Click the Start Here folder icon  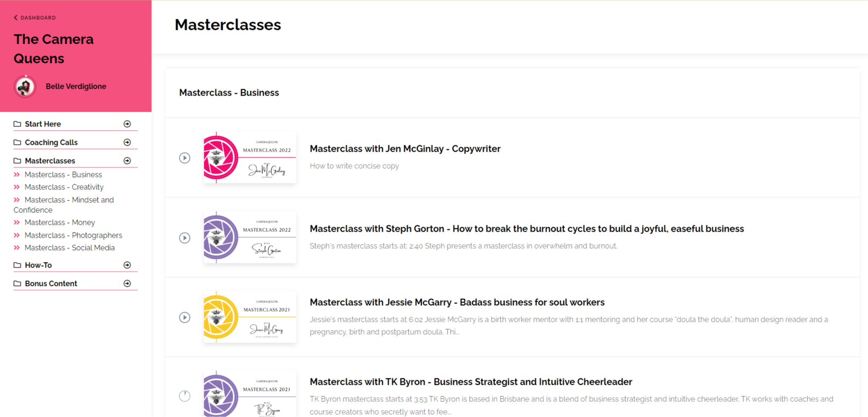[17, 124]
